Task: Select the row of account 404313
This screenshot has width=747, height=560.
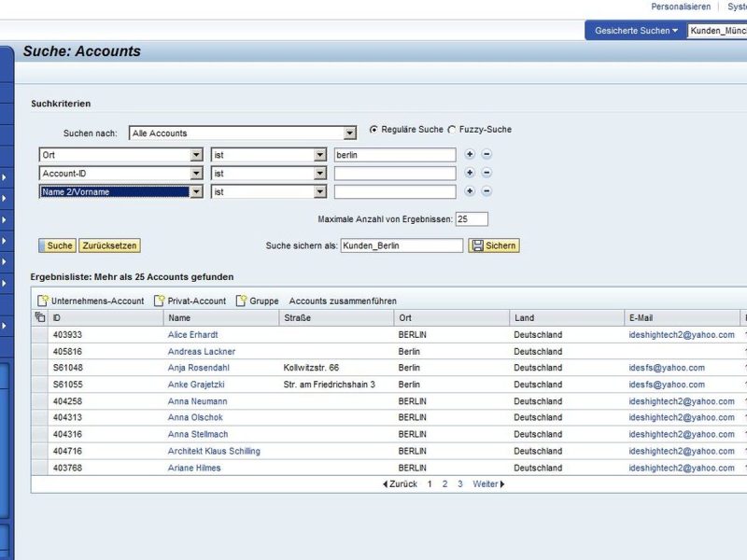Action: pyautogui.click(x=39, y=417)
